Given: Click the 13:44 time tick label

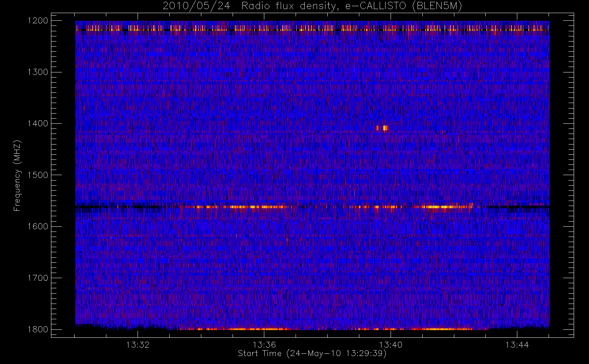Looking at the screenshot, I should click(517, 345).
